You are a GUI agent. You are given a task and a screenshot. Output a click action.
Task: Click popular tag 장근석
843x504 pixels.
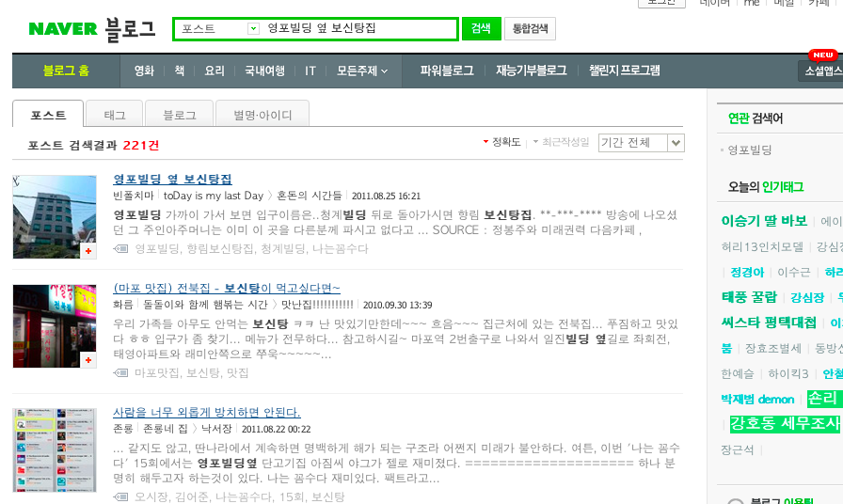[x=737, y=450]
